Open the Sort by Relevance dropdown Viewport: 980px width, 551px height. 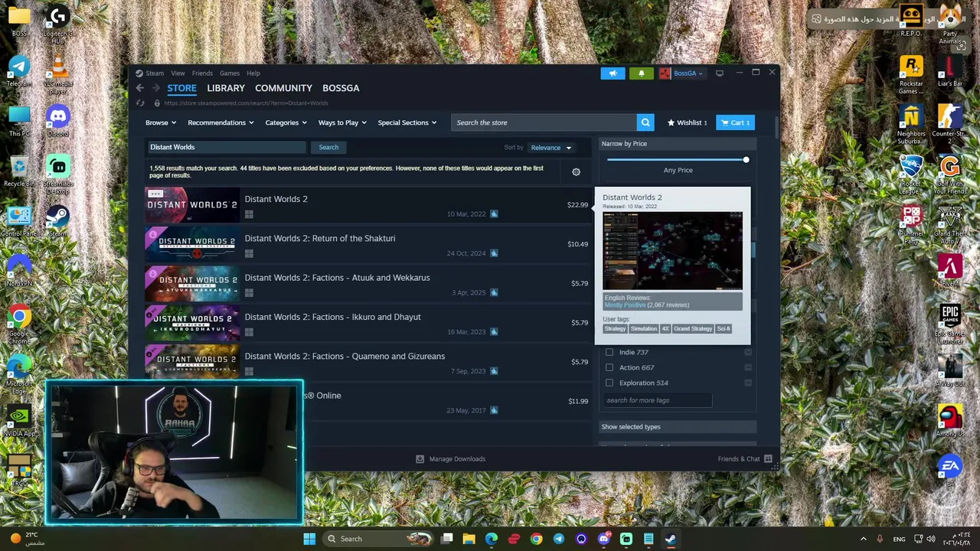coord(551,148)
